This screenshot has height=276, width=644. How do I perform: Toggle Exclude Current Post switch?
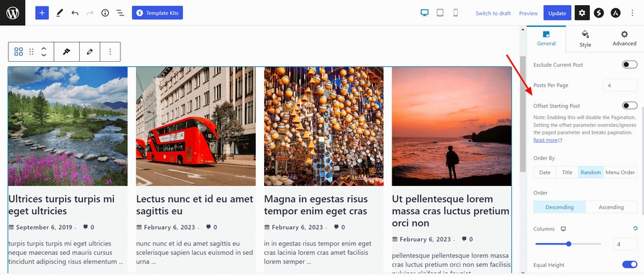[629, 65]
